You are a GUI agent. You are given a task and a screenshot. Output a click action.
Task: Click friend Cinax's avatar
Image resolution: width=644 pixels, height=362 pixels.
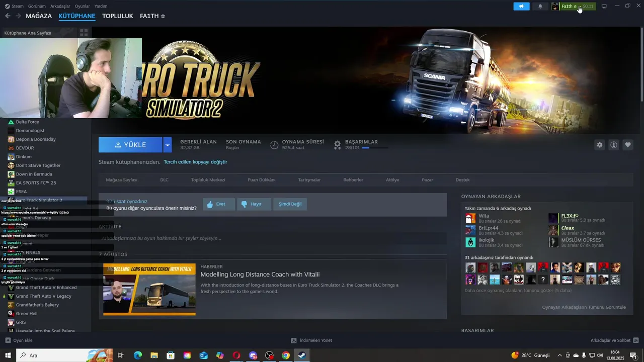(x=553, y=230)
